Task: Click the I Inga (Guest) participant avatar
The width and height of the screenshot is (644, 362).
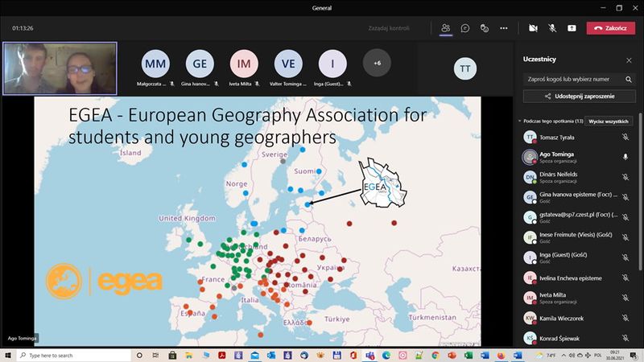Action: pos(332,64)
